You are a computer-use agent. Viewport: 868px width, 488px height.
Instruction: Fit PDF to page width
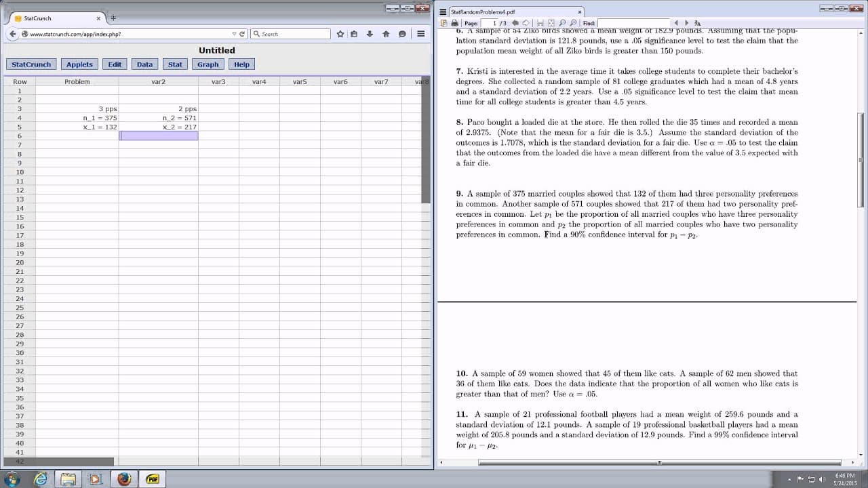[x=540, y=23]
